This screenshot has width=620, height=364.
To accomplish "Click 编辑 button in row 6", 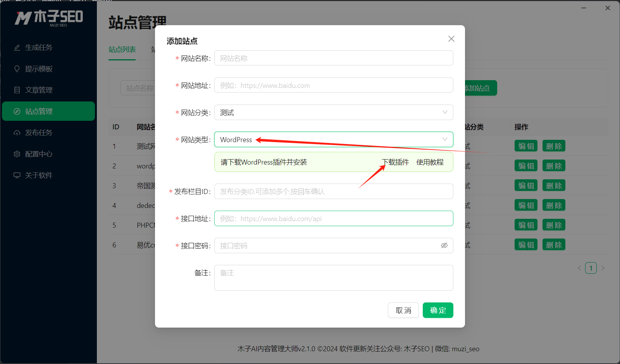I will click(526, 245).
